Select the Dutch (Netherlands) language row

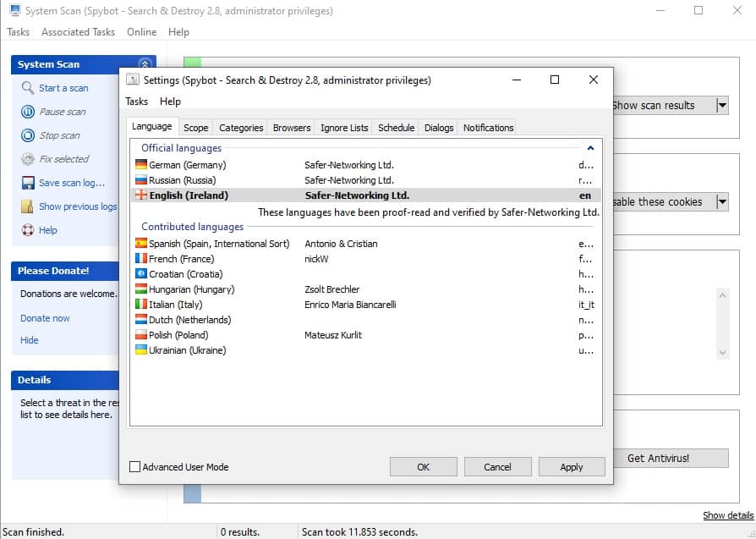pos(366,320)
